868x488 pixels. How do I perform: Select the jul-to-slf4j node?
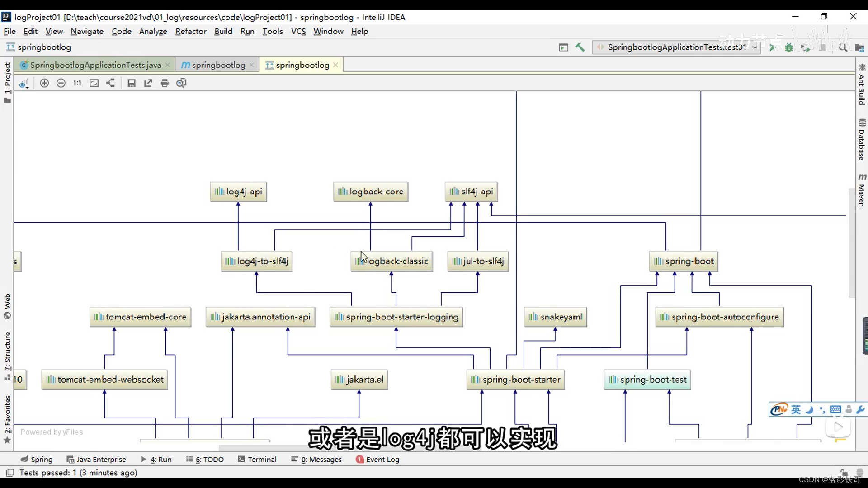coord(478,261)
